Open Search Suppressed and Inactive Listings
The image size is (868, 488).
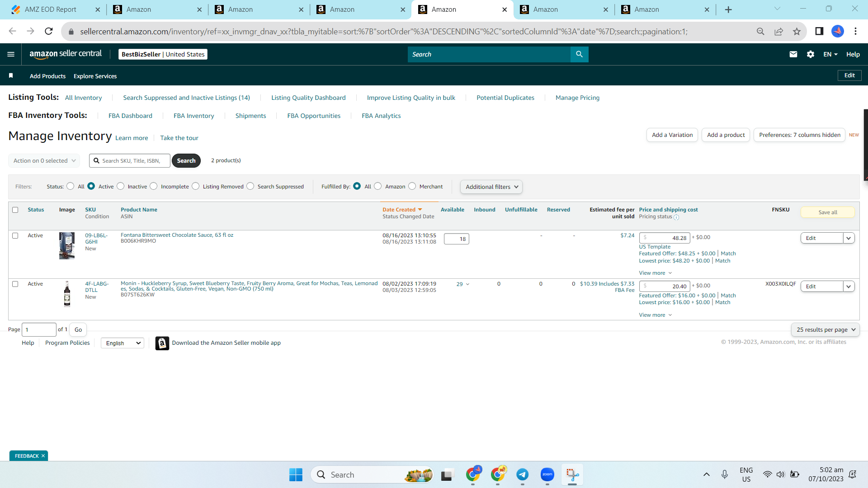[x=186, y=98]
